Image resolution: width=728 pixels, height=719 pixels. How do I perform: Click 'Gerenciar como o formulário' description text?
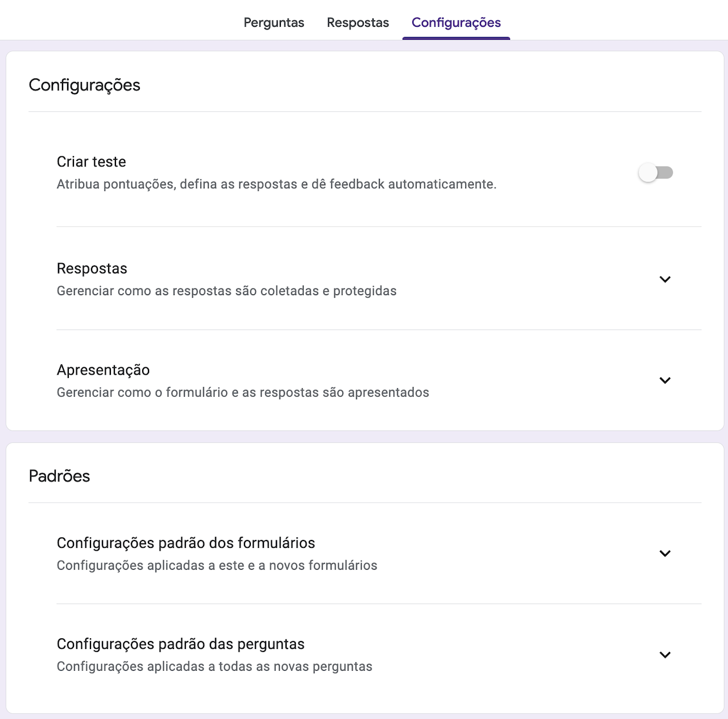tap(243, 393)
